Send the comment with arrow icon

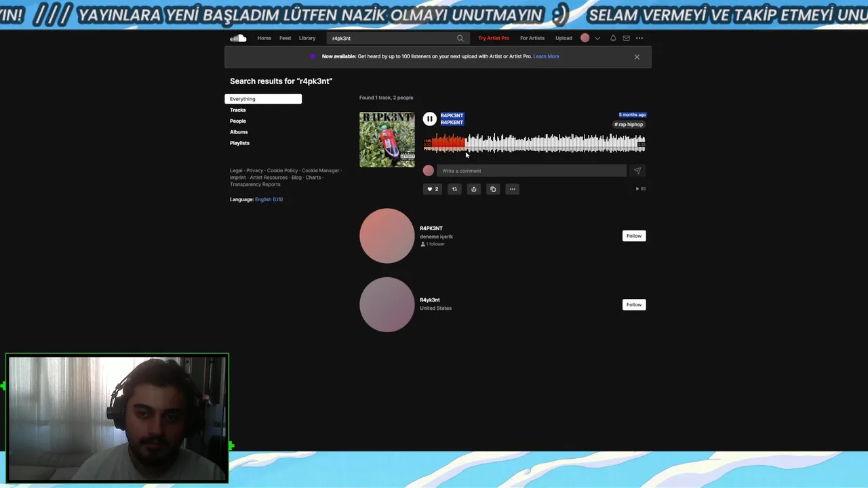pyautogui.click(x=637, y=171)
